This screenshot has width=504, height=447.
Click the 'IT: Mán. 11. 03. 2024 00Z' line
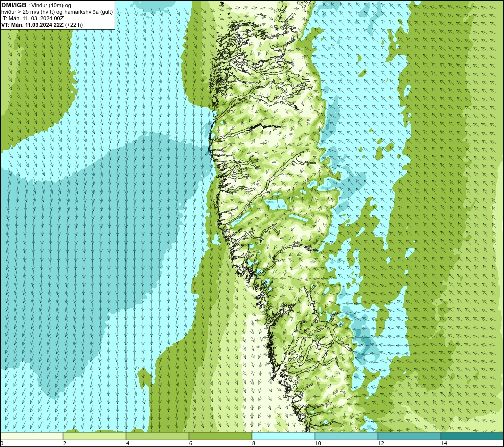pyautogui.click(x=32, y=18)
